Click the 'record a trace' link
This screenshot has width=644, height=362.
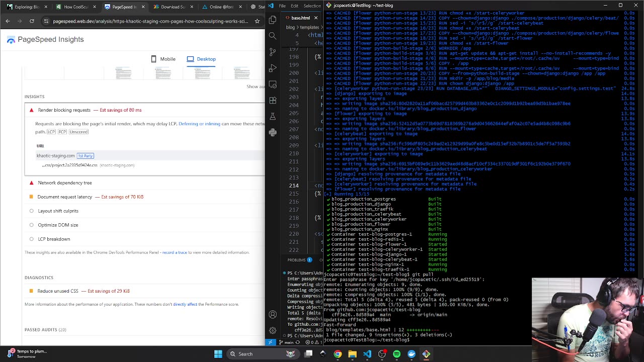coord(174,252)
